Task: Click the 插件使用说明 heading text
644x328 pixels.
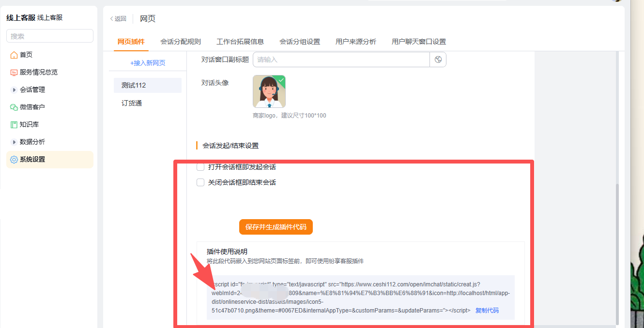Action: point(227,252)
